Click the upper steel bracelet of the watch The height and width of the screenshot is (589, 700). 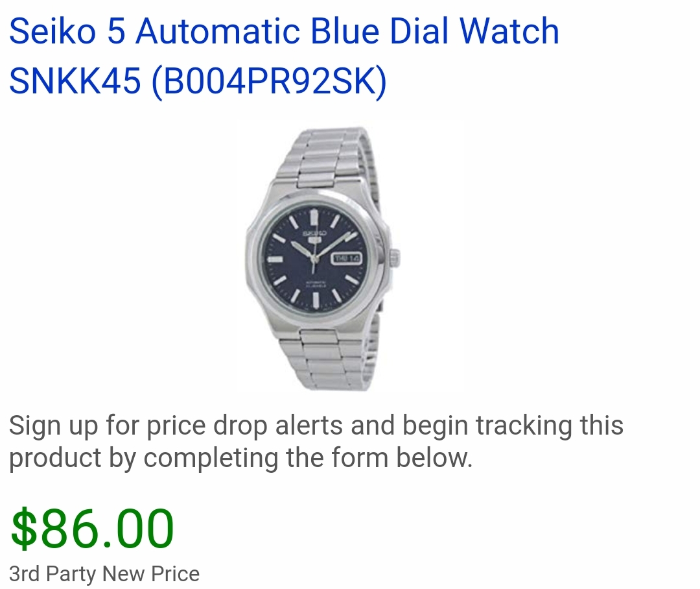pos(328,156)
